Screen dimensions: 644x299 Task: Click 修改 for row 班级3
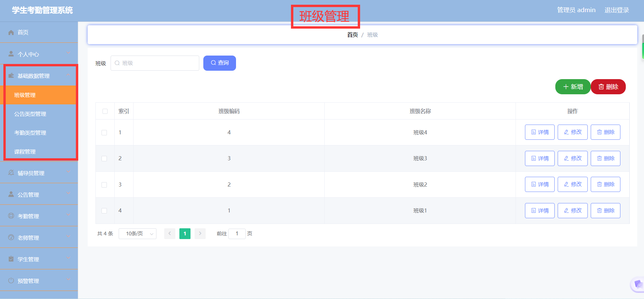click(573, 158)
